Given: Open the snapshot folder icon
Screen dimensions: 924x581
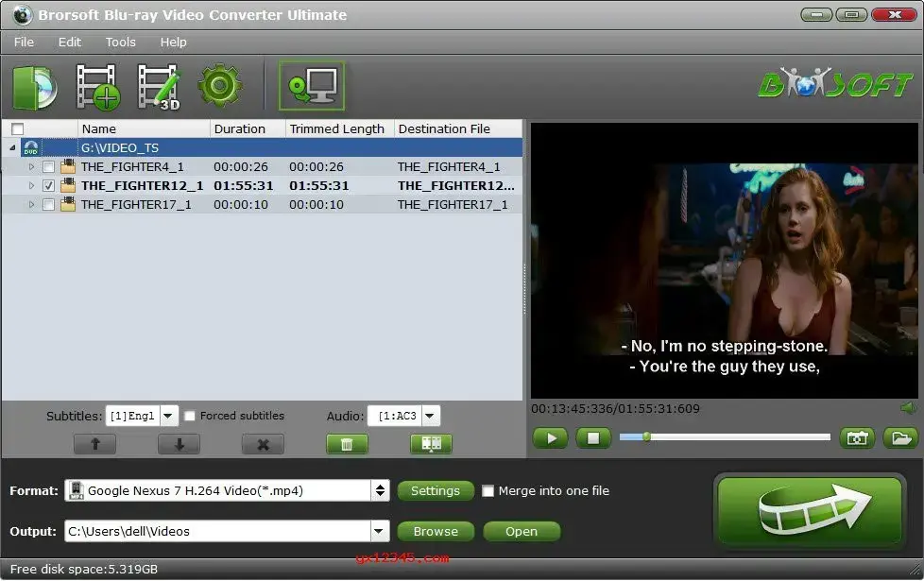Looking at the screenshot, I should click(x=901, y=437).
